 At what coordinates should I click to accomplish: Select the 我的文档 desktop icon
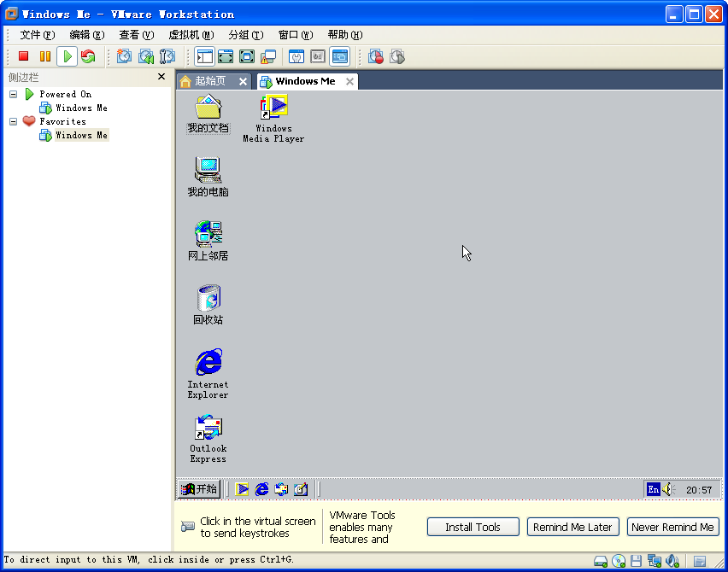coord(208,114)
